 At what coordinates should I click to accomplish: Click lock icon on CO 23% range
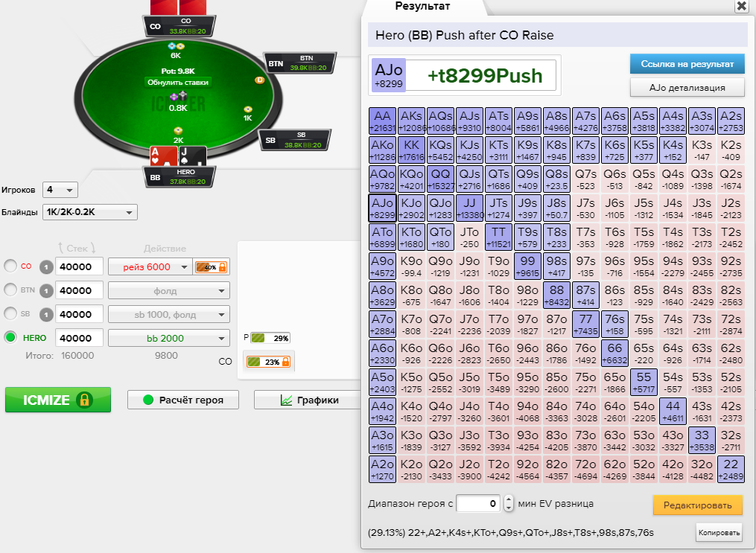tap(285, 362)
